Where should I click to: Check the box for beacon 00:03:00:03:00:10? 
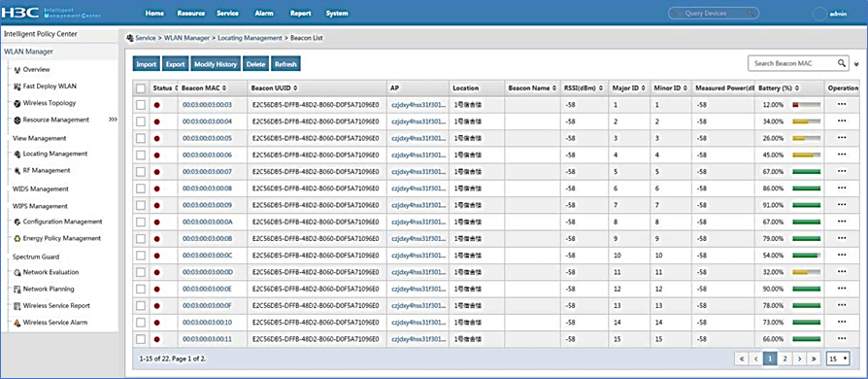point(141,322)
